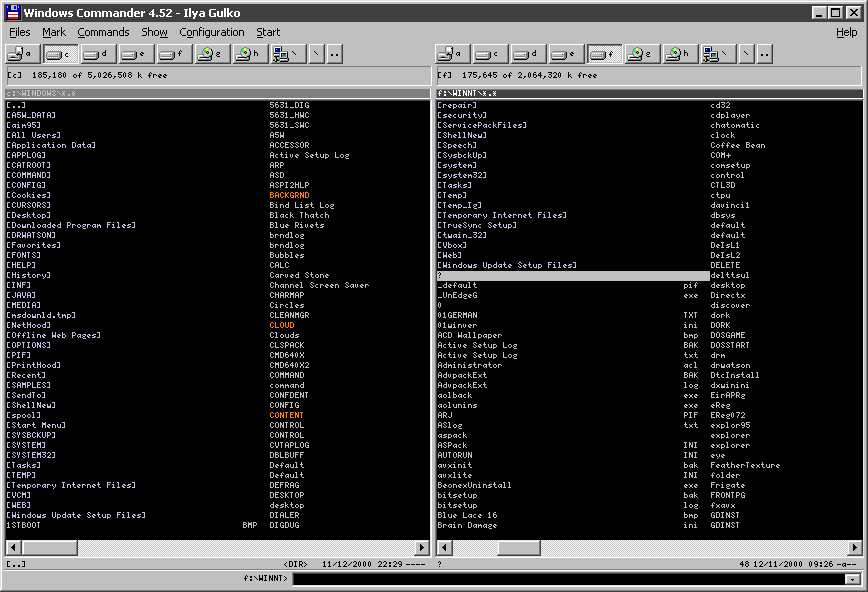Select the [..] parent folder entry
Screen dimensions: 868x592
(x=16, y=105)
